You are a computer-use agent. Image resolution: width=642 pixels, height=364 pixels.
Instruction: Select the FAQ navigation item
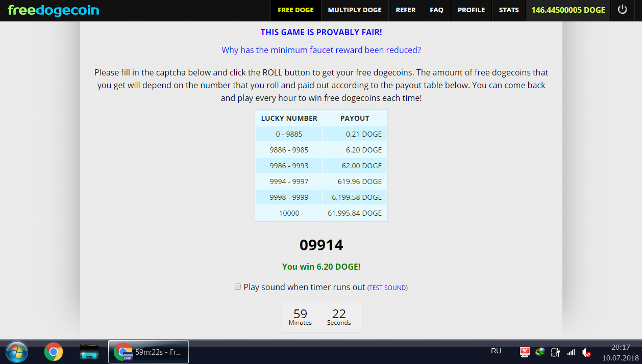[436, 10]
